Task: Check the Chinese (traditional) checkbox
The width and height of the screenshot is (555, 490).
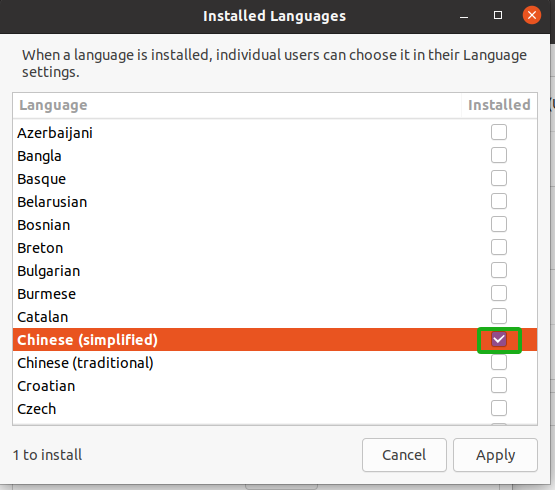Action: pyautogui.click(x=499, y=363)
